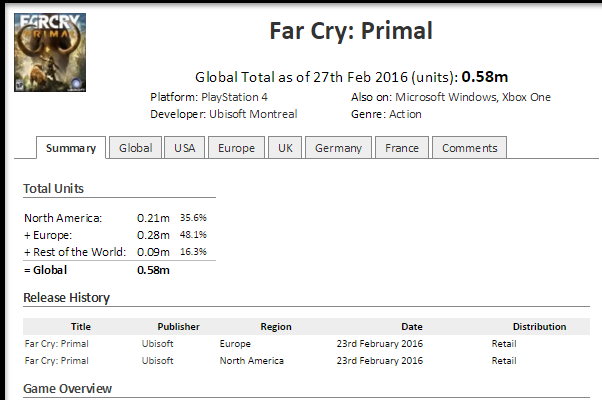
Task: Click the North America: label in Total Units
Action: 63,218
